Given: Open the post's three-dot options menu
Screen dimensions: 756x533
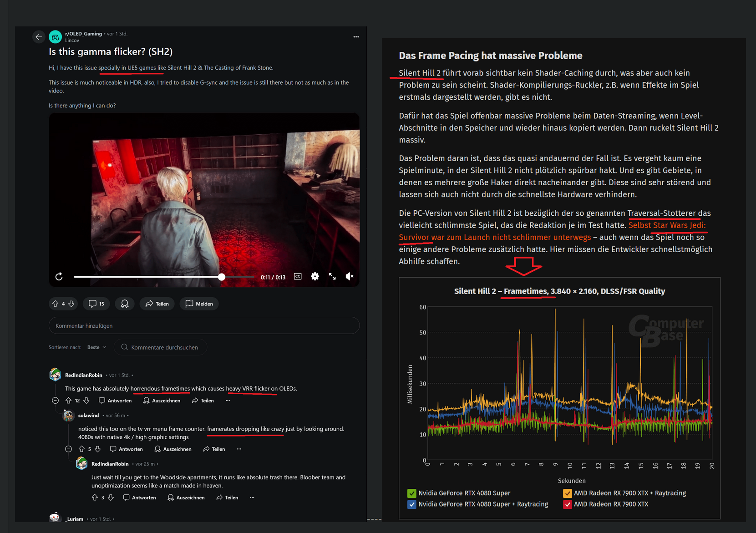Looking at the screenshot, I should pos(356,37).
